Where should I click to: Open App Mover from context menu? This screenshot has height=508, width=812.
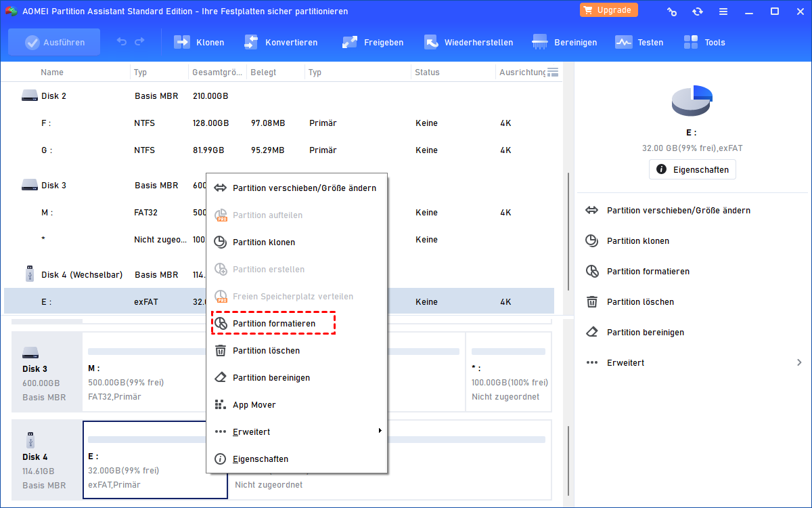[296, 404]
